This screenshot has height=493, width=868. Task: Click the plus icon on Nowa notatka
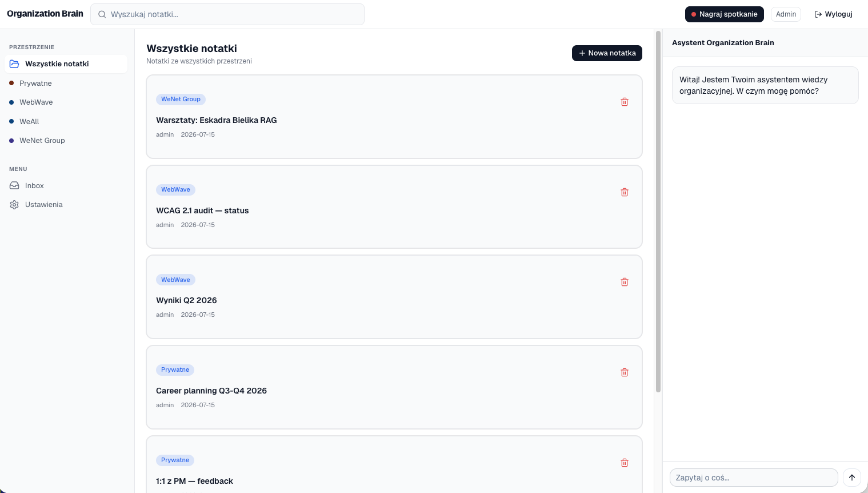click(582, 53)
